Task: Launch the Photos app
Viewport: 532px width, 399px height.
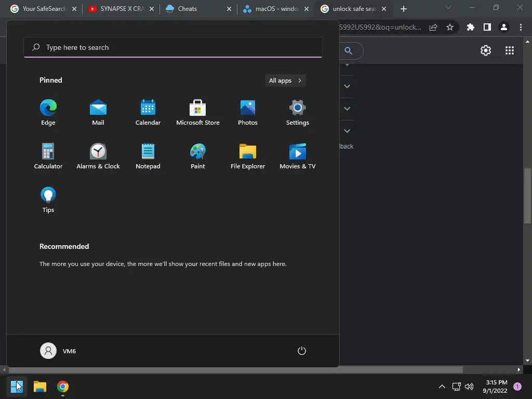Action: pos(248,113)
